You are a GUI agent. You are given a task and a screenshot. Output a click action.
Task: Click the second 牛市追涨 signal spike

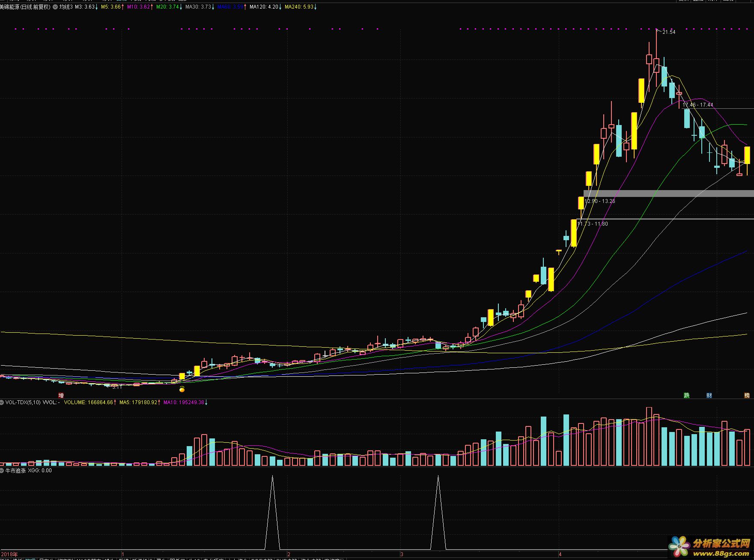438,512
